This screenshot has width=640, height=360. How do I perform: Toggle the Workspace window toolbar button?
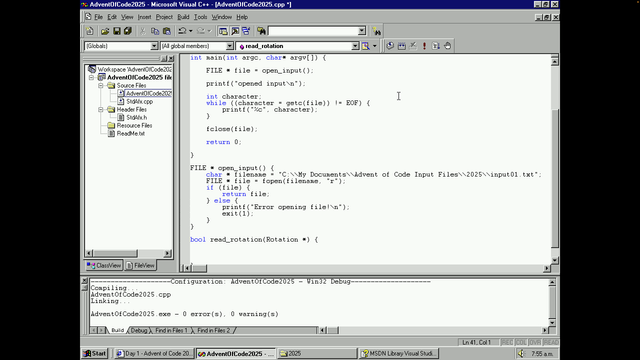pyautogui.click(x=223, y=31)
